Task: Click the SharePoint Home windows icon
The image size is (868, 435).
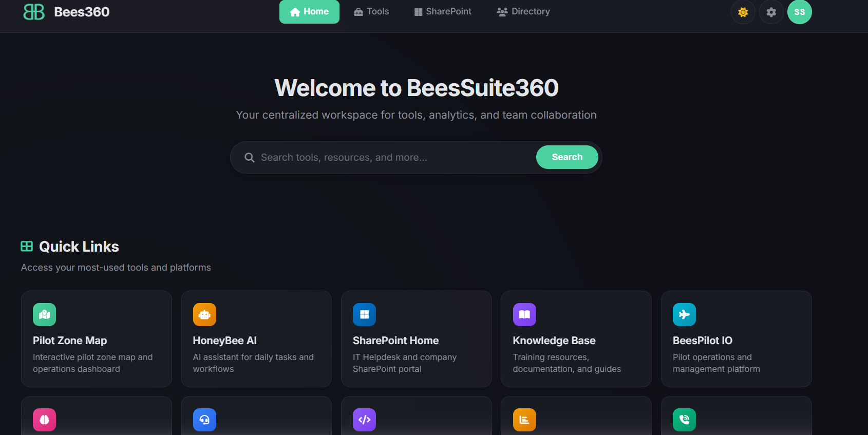Action: click(x=364, y=314)
